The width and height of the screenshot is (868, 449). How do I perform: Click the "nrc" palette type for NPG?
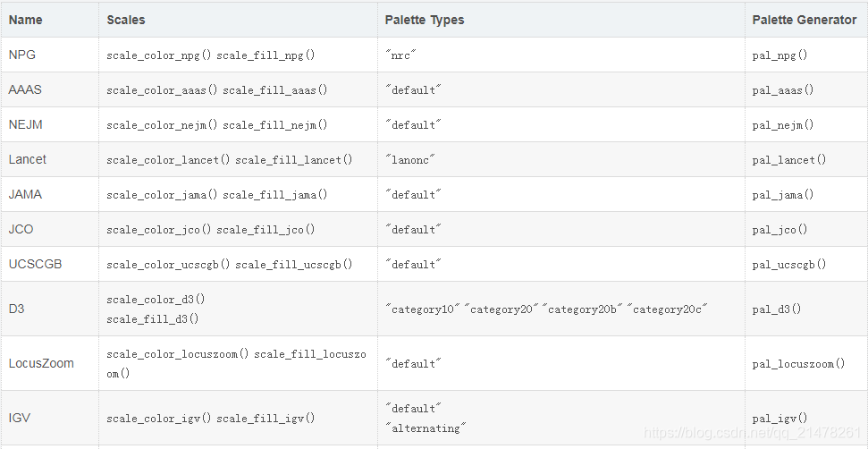tap(400, 55)
